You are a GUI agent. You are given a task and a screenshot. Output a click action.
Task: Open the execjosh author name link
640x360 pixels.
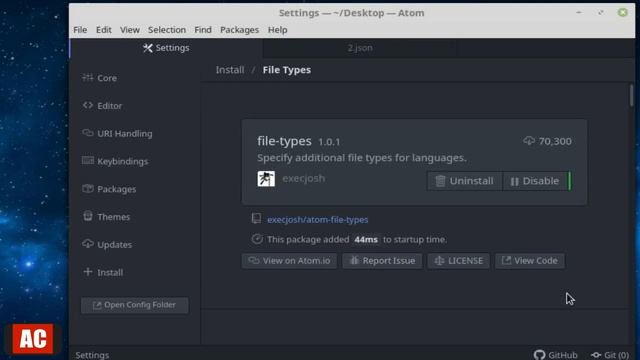point(304,178)
